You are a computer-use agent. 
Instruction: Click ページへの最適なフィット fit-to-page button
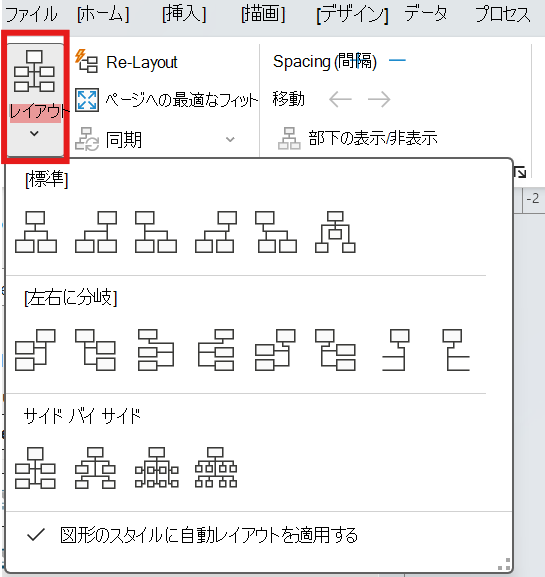point(166,100)
